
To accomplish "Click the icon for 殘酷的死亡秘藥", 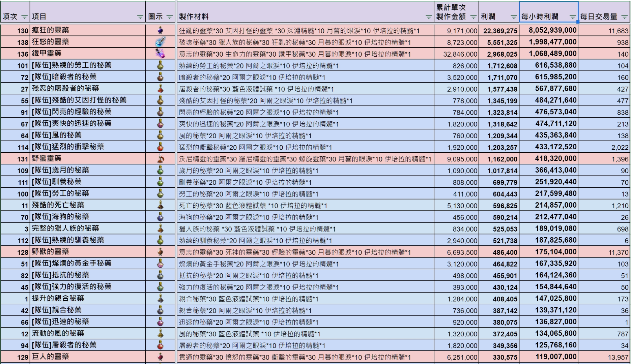I will coord(161,205).
